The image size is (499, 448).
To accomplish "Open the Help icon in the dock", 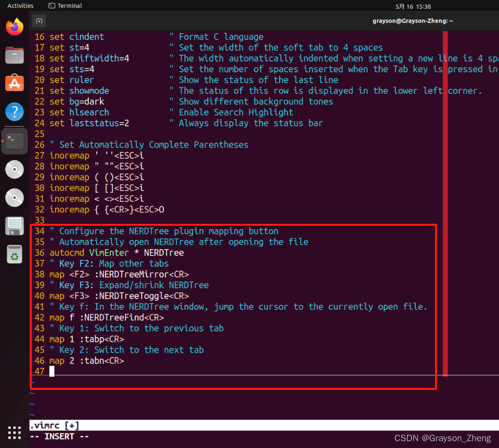I will (15, 112).
